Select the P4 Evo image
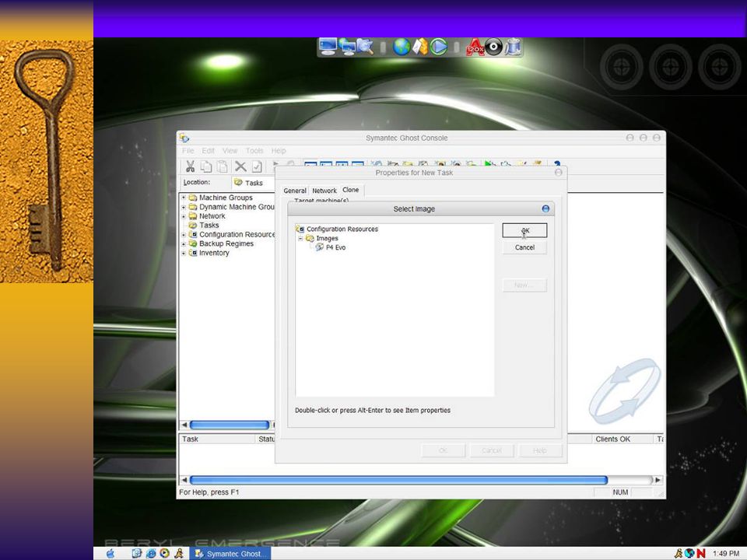This screenshot has height=560, width=747. point(335,247)
